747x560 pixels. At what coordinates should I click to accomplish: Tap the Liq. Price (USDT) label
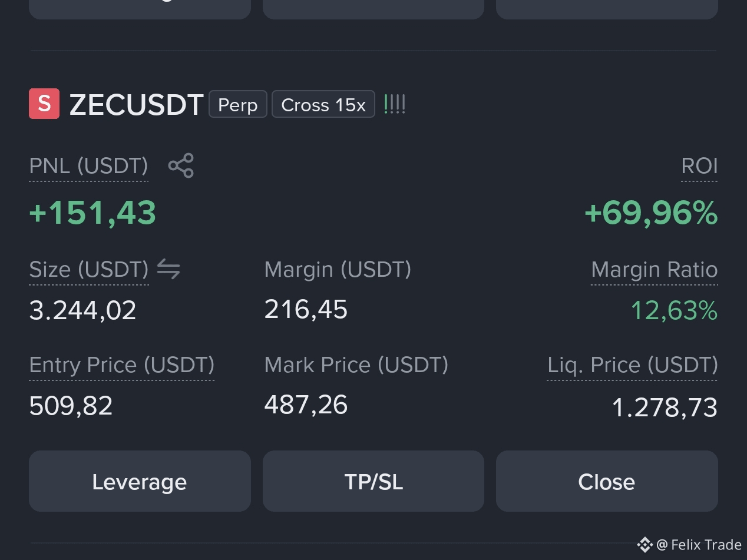(x=633, y=365)
